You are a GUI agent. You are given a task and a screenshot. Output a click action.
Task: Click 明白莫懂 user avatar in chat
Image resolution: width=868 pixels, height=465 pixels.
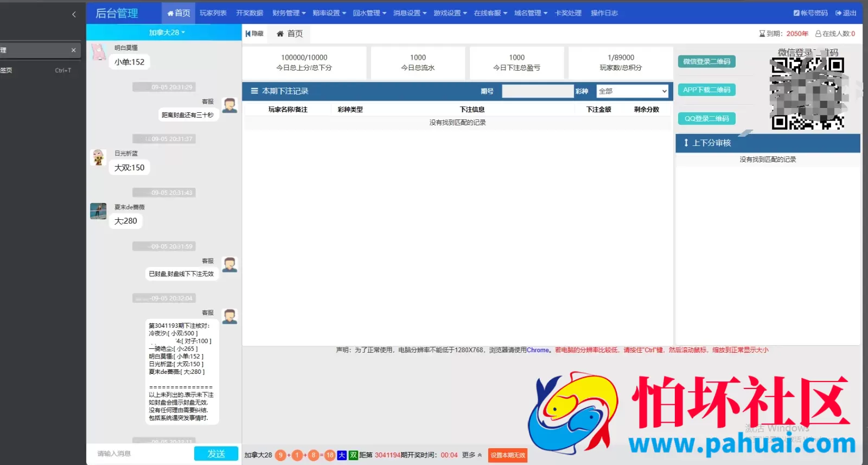point(99,52)
